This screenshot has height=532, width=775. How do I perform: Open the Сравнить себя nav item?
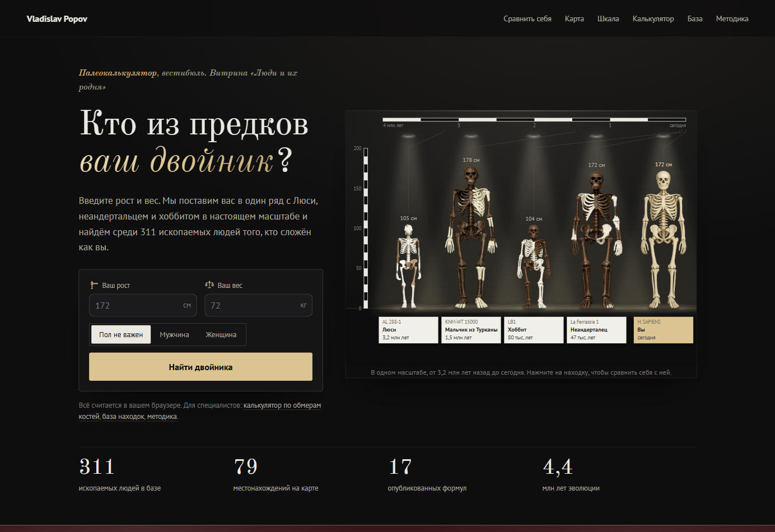click(527, 18)
